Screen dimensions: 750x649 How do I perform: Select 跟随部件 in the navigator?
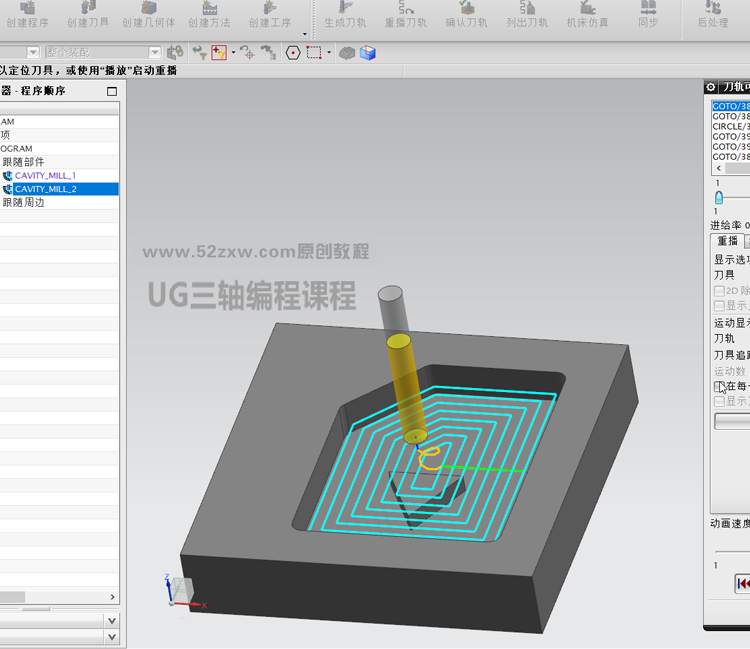(x=23, y=162)
